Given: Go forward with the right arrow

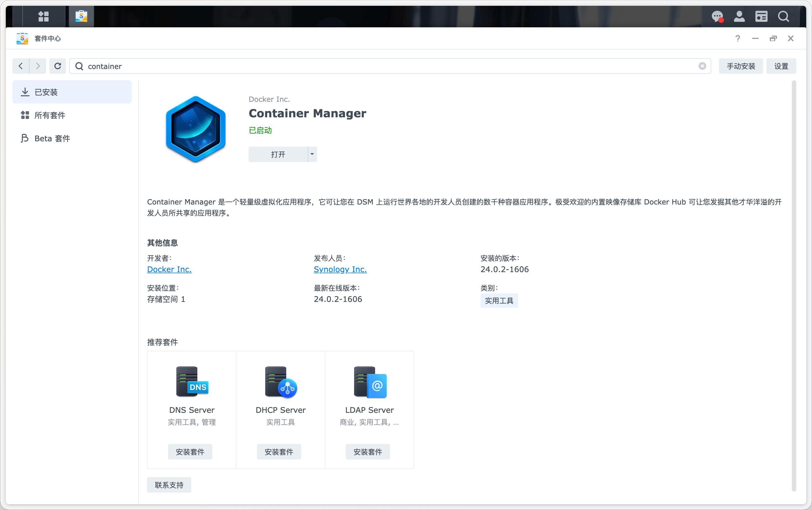Looking at the screenshot, I should click(38, 66).
